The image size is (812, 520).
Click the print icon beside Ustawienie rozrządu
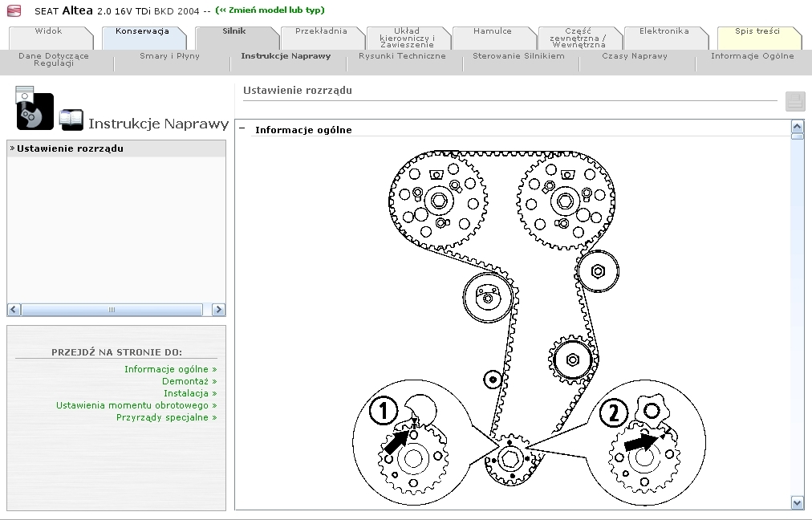795,101
